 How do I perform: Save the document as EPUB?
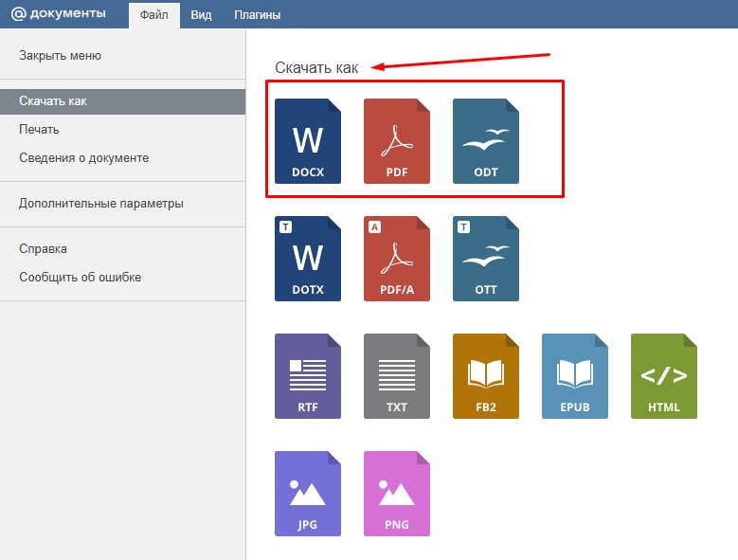[575, 376]
